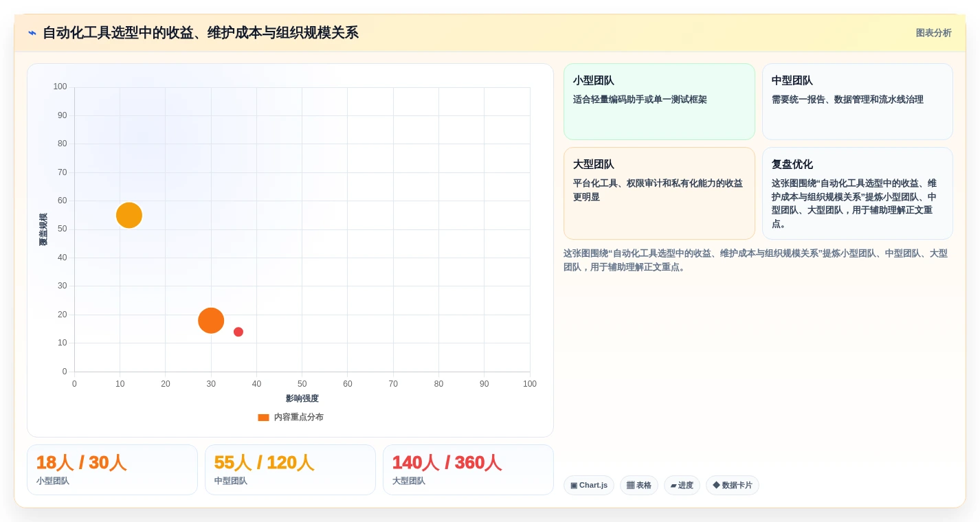Click the y-axis tick label 100
This screenshot has height=522, width=980.
pyautogui.click(x=60, y=87)
